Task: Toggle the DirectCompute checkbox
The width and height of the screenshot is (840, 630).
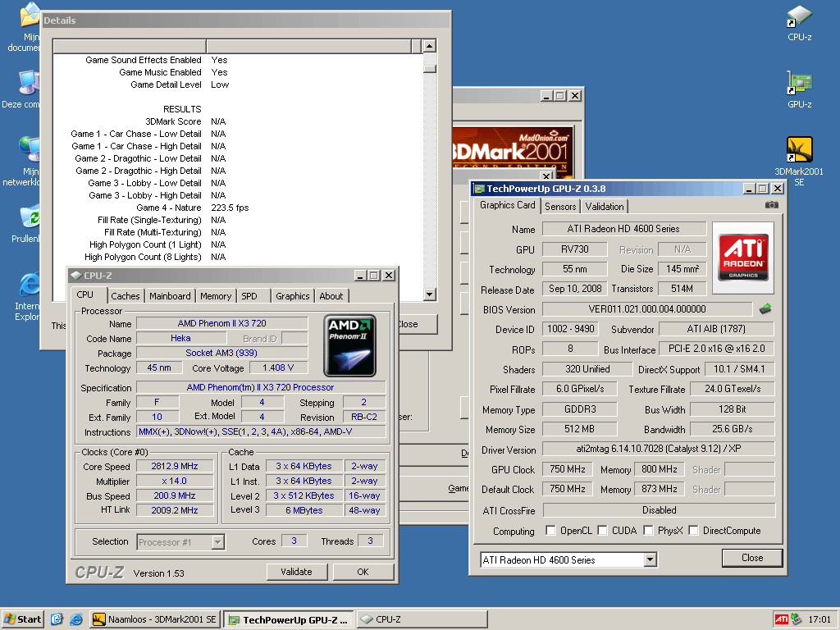Action: point(694,531)
